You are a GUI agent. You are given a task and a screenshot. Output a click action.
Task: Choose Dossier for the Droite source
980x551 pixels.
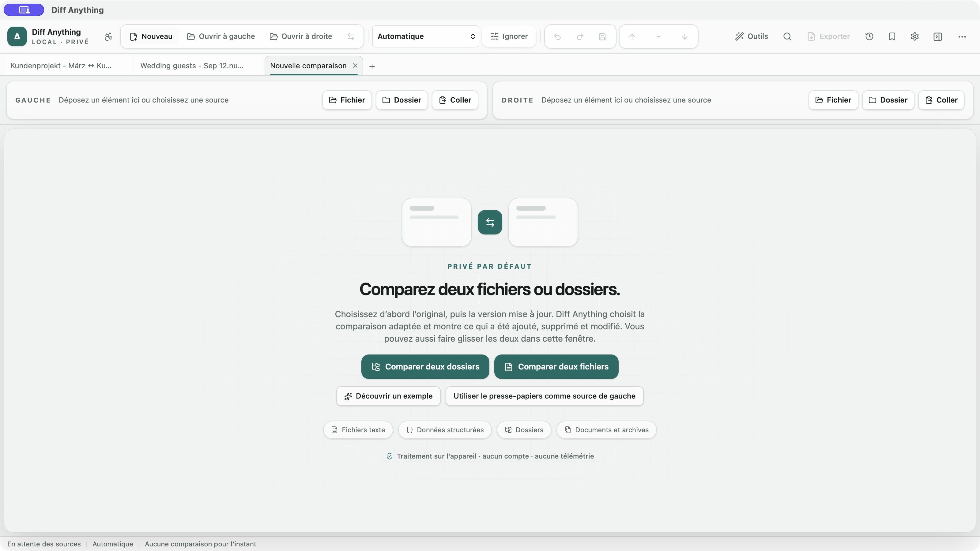tap(888, 100)
